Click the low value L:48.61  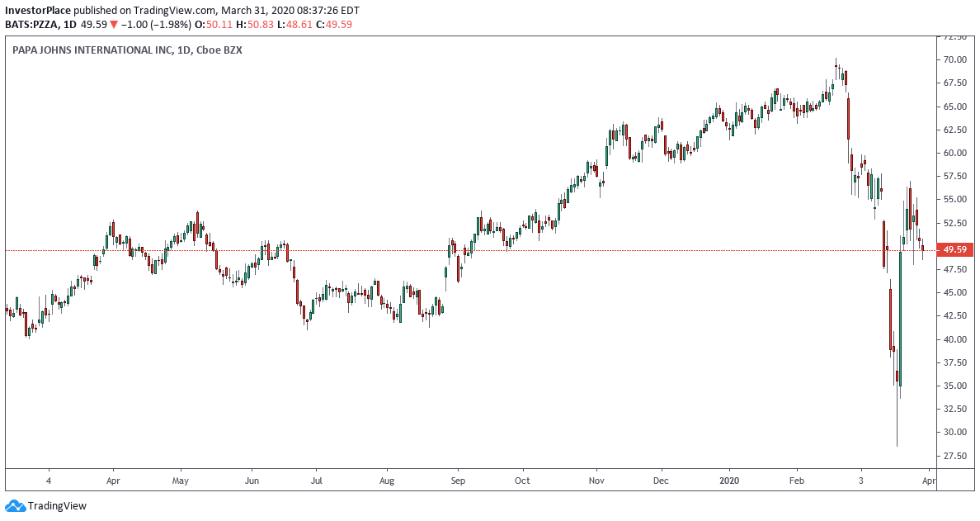tap(295, 25)
